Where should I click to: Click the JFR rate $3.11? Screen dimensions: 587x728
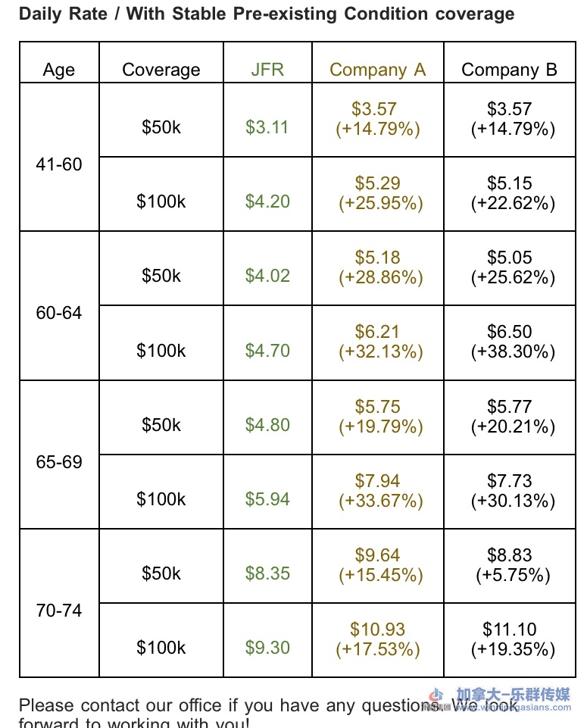tap(267, 127)
